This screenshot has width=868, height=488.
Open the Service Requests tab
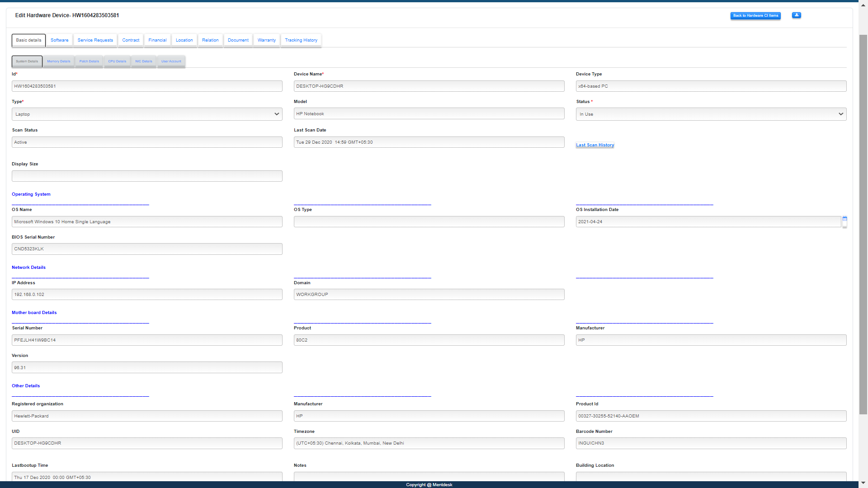tap(95, 40)
